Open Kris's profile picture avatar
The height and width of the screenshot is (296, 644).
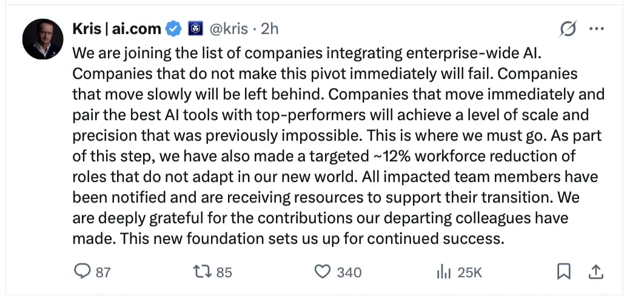click(x=42, y=39)
